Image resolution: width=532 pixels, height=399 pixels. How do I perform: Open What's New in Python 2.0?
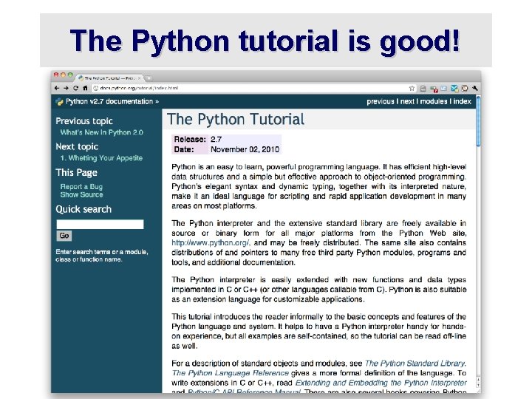102,132
